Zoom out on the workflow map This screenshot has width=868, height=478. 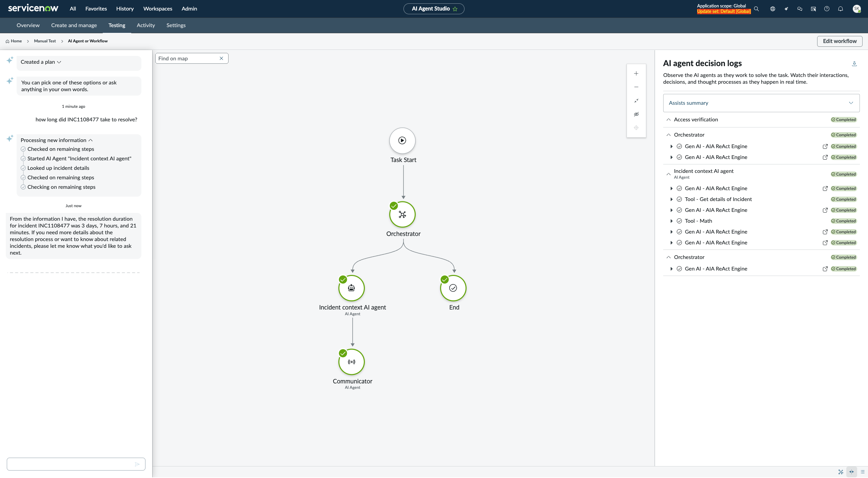tap(636, 87)
